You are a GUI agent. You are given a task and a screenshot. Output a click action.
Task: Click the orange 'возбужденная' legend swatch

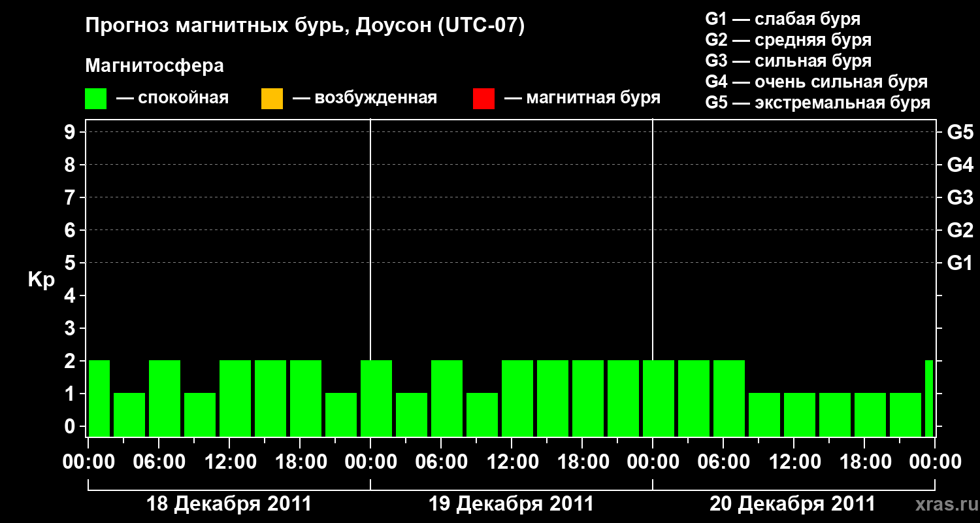click(x=272, y=99)
